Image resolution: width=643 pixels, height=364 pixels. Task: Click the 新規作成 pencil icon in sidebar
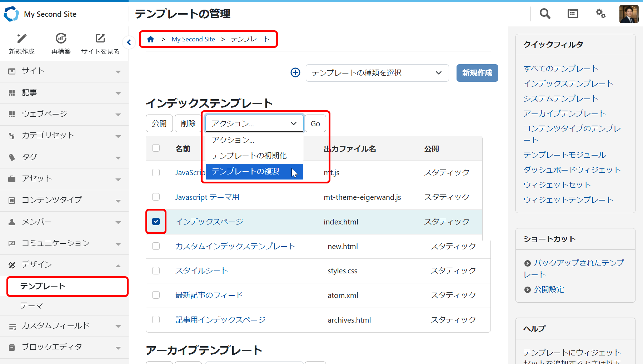[x=22, y=39]
